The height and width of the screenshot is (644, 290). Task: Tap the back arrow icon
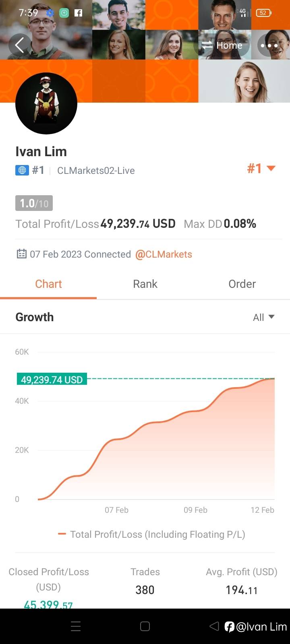click(19, 45)
